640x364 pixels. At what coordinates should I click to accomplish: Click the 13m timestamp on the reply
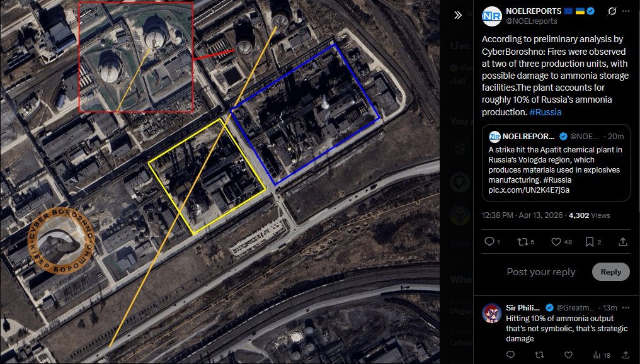(x=610, y=308)
